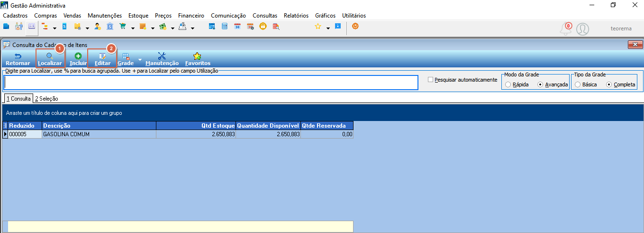The width and height of the screenshot is (644, 233).
Task: Click the people icon in main toolbar
Action: pos(19,27)
